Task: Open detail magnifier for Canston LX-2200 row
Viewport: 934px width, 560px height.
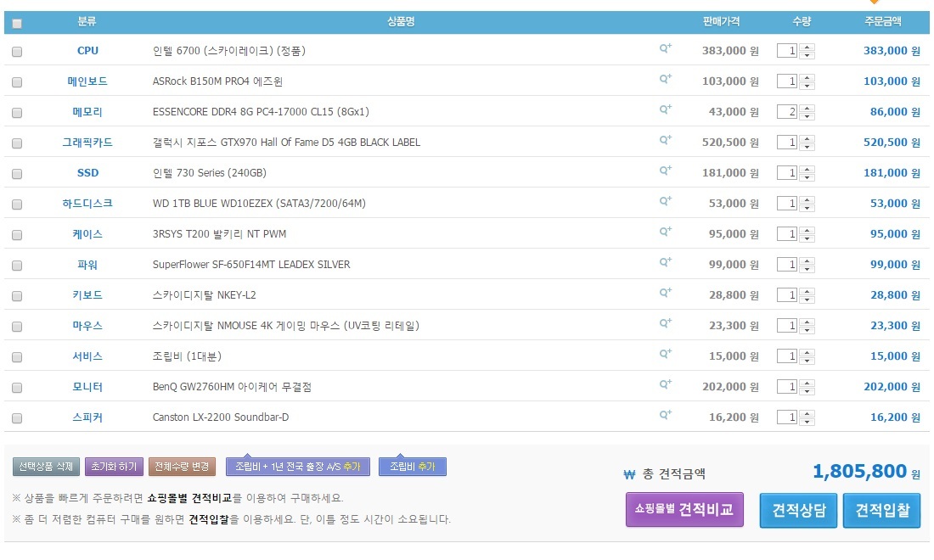Action: coord(666,415)
